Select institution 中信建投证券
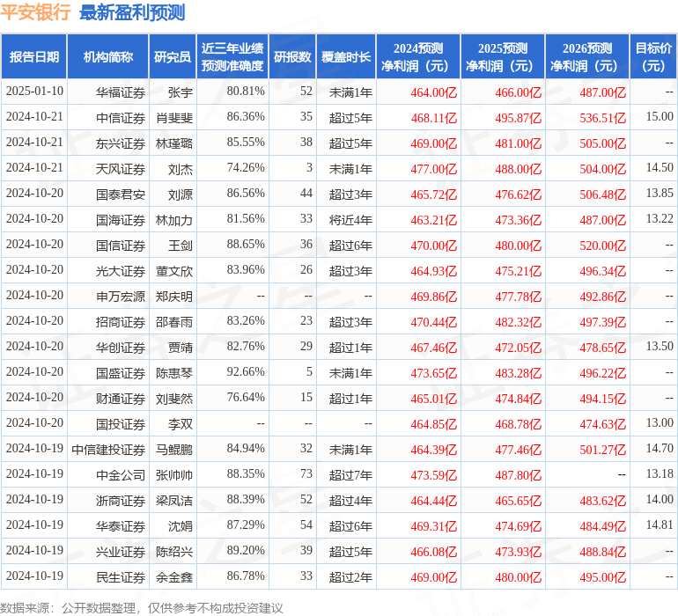The height and width of the screenshot is (616, 678). click(x=108, y=449)
